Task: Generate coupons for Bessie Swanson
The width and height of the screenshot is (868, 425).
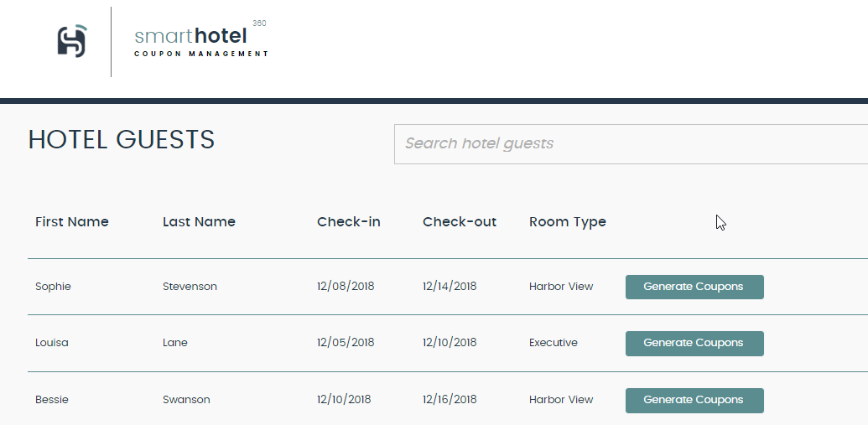Action: 694,400
